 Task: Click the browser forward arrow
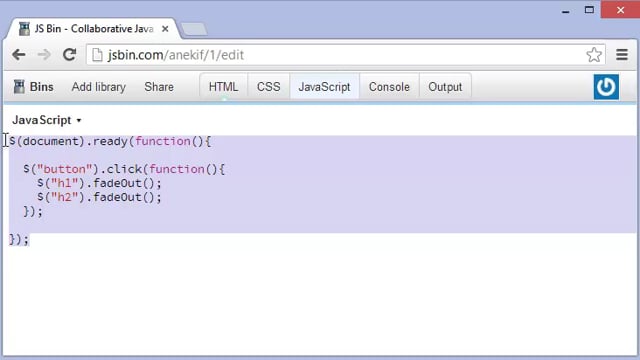click(x=44, y=55)
